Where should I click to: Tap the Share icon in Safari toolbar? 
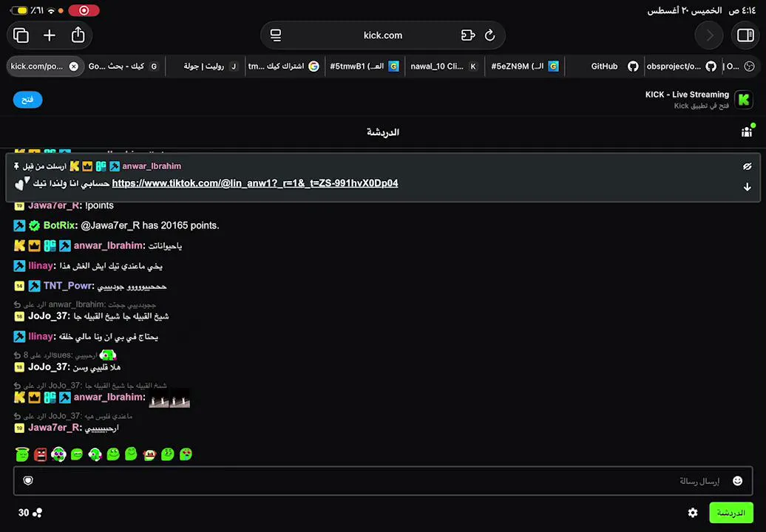[78, 35]
